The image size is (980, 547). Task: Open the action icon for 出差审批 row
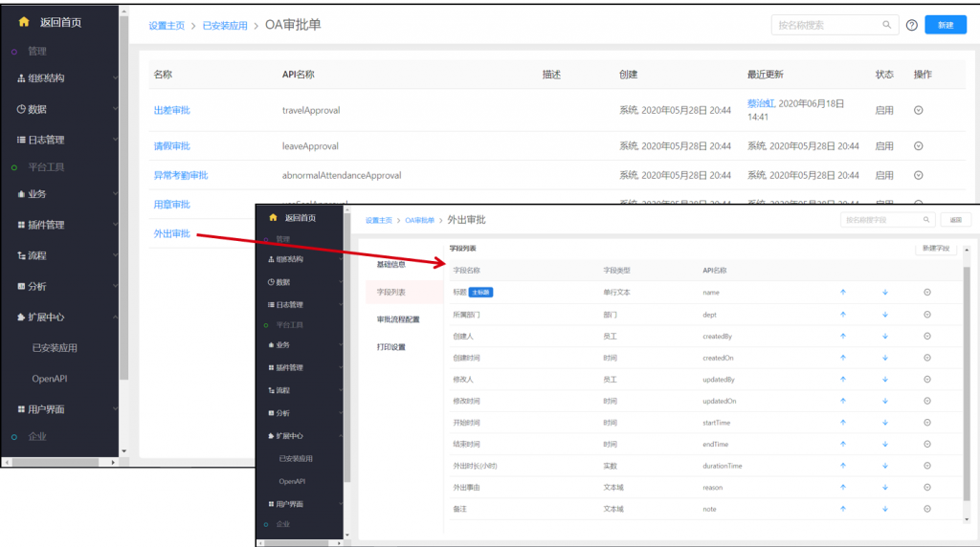click(919, 110)
